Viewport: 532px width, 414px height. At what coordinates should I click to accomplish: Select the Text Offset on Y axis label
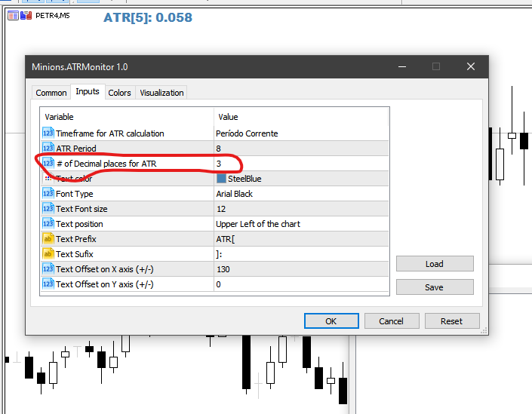tap(104, 284)
